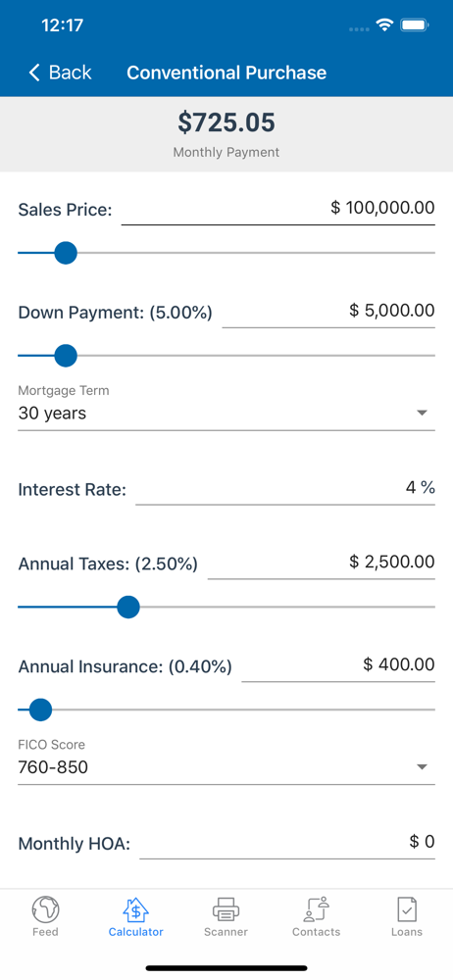The height and width of the screenshot is (980, 453).
Task: Tap the battery status icon
Action: pyautogui.click(x=414, y=25)
